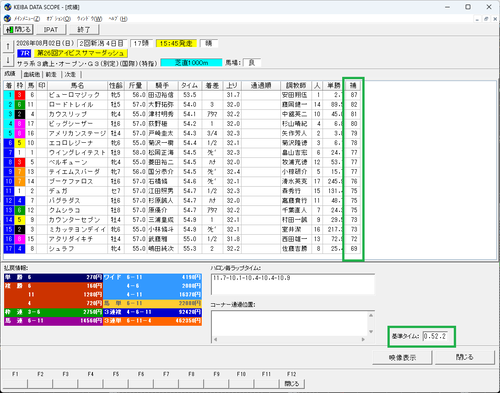Click the 3連複 4-6-11 92420円 payout row
The height and width of the screenshot is (393, 500).
152,312
